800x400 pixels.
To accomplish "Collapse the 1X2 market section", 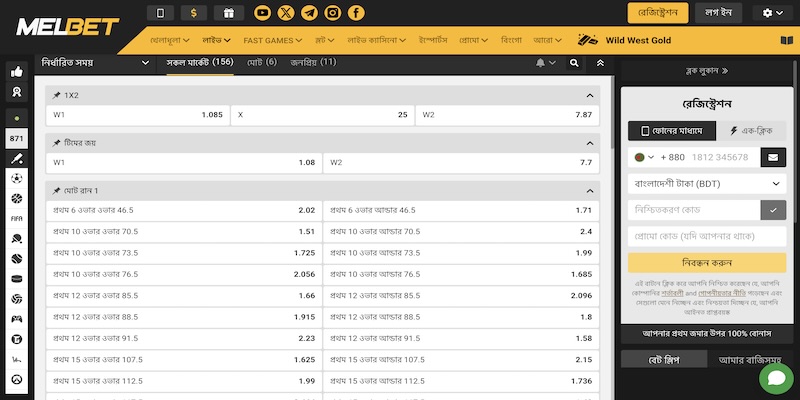I will tap(589, 95).
